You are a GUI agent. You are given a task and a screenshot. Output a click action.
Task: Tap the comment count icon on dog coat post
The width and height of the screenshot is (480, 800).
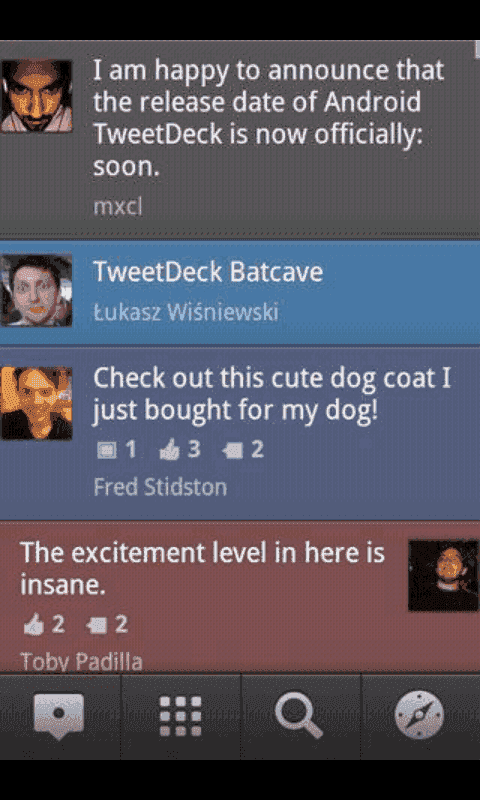233,451
